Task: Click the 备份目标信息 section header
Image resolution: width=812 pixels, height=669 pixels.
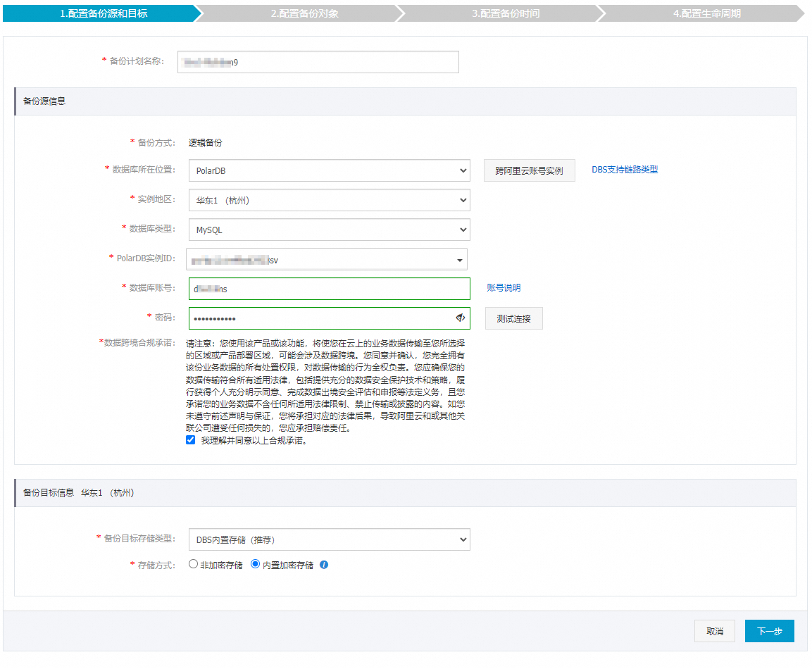Action: 405,493
